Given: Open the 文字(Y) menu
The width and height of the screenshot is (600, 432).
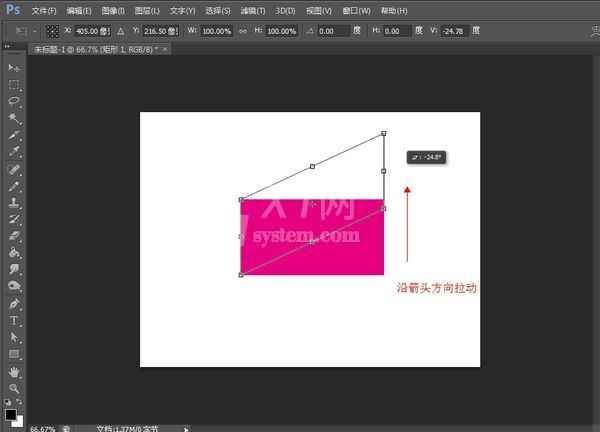Looking at the screenshot, I should [x=183, y=11].
